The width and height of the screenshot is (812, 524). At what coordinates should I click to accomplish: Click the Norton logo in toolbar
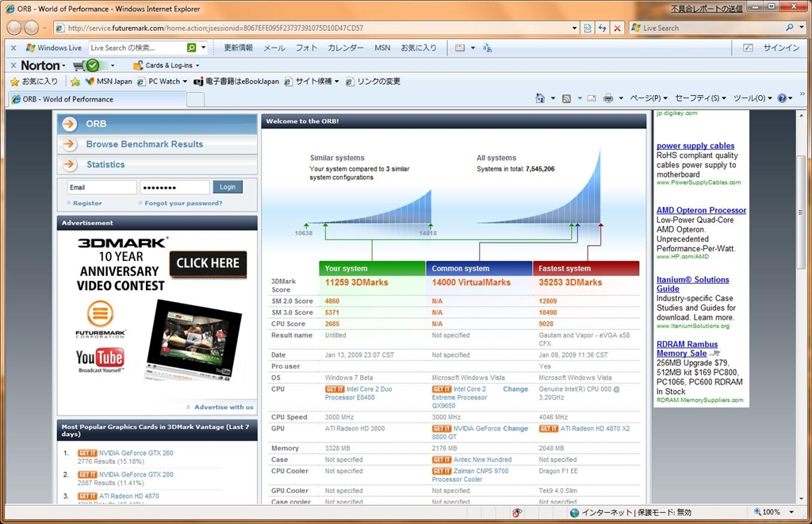(40, 65)
